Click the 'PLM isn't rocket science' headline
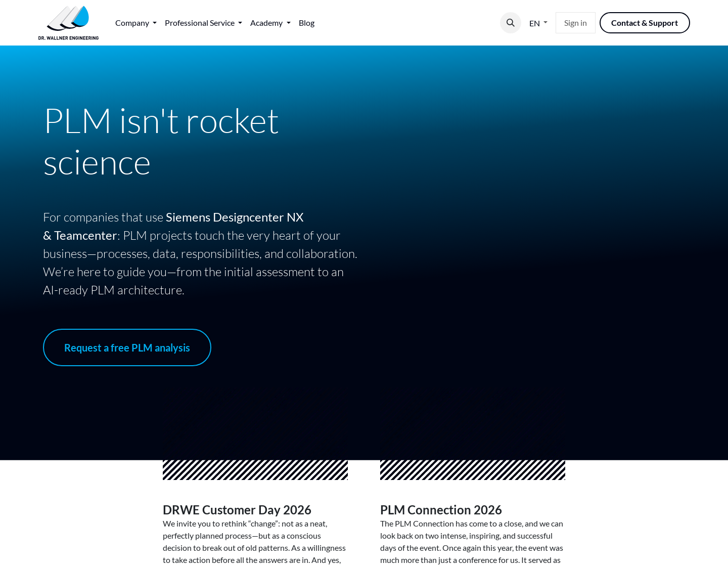728x568 pixels. [161, 142]
